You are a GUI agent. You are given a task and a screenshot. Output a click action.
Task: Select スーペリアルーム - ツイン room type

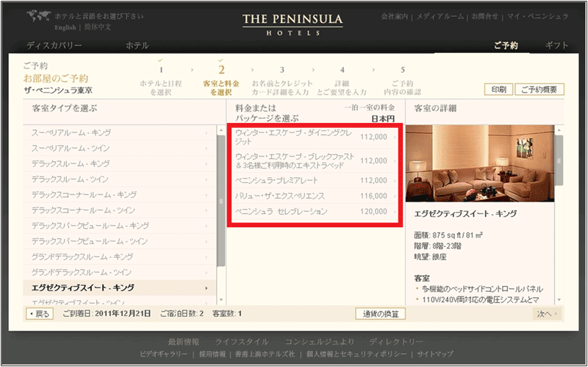(120, 149)
